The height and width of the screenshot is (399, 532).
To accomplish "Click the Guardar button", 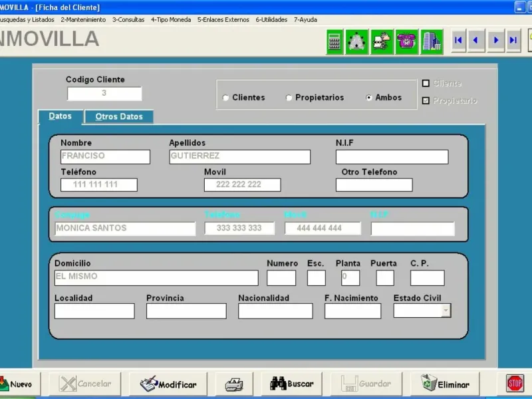I will click(366, 384).
